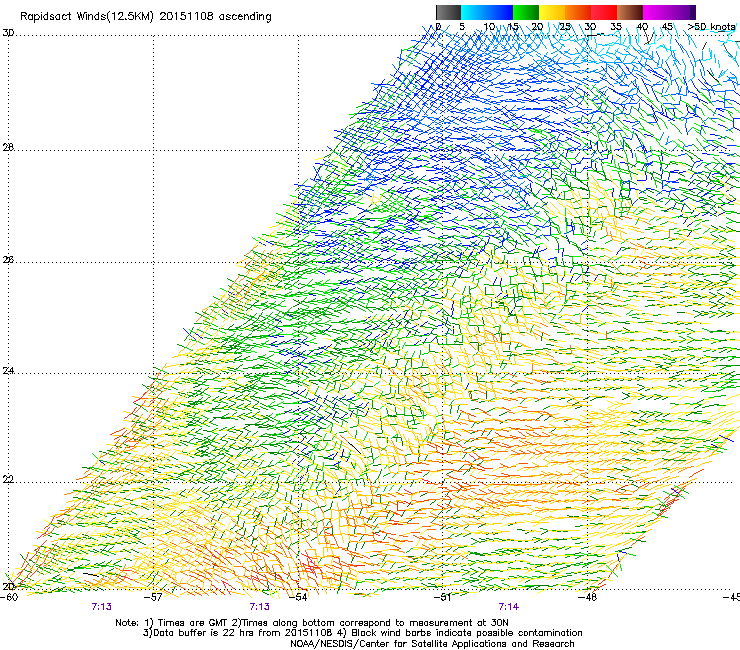The image size is (740, 650).
Task: Select the green 15-20 knots legend swatch
Action: click(526, 12)
